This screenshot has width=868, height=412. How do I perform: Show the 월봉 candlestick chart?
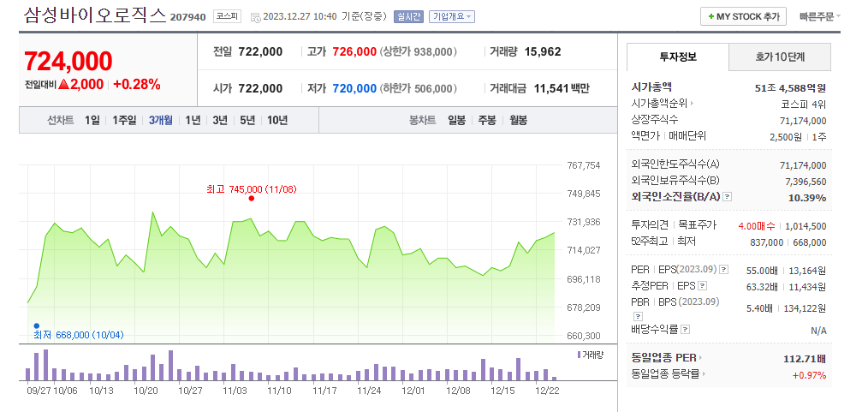(518, 120)
